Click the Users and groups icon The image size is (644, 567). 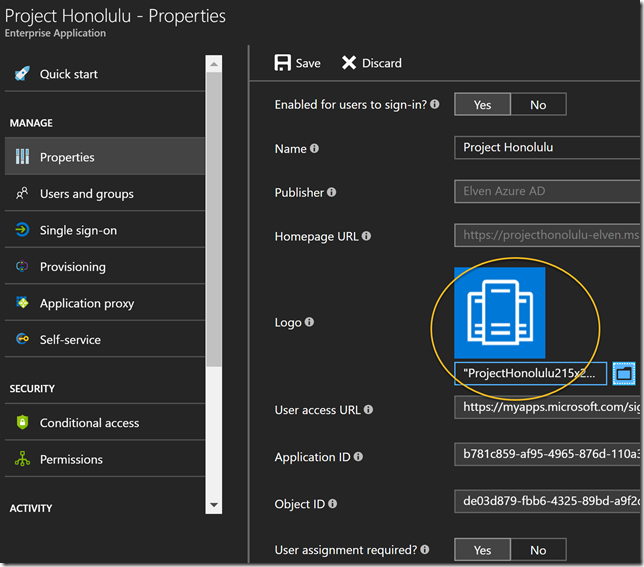[22, 194]
